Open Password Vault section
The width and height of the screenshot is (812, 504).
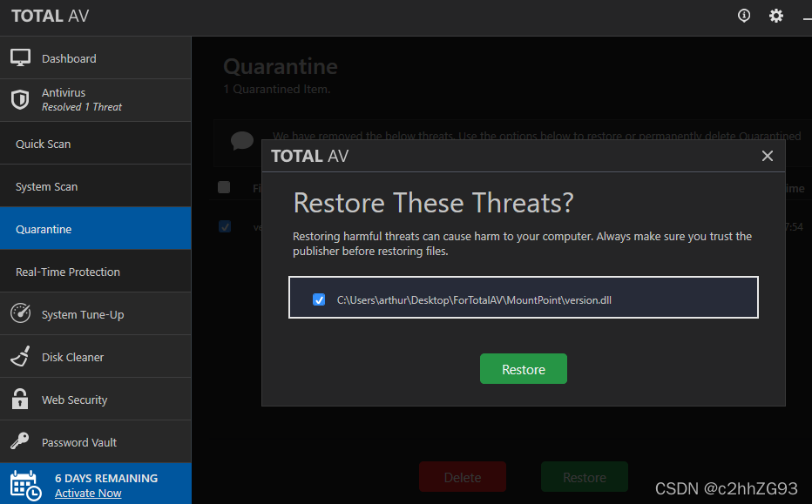[x=95, y=441]
